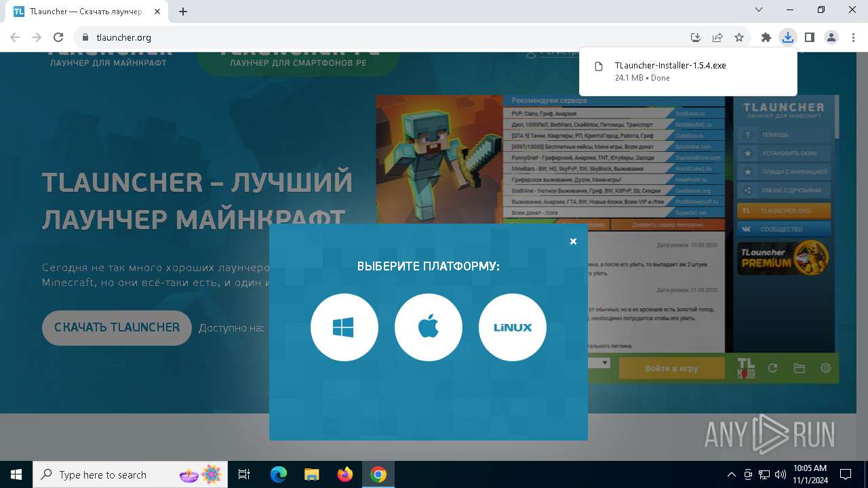The image size is (868, 488).
Task: Click the Chrome taskbar icon
Action: [x=378, y=474]
